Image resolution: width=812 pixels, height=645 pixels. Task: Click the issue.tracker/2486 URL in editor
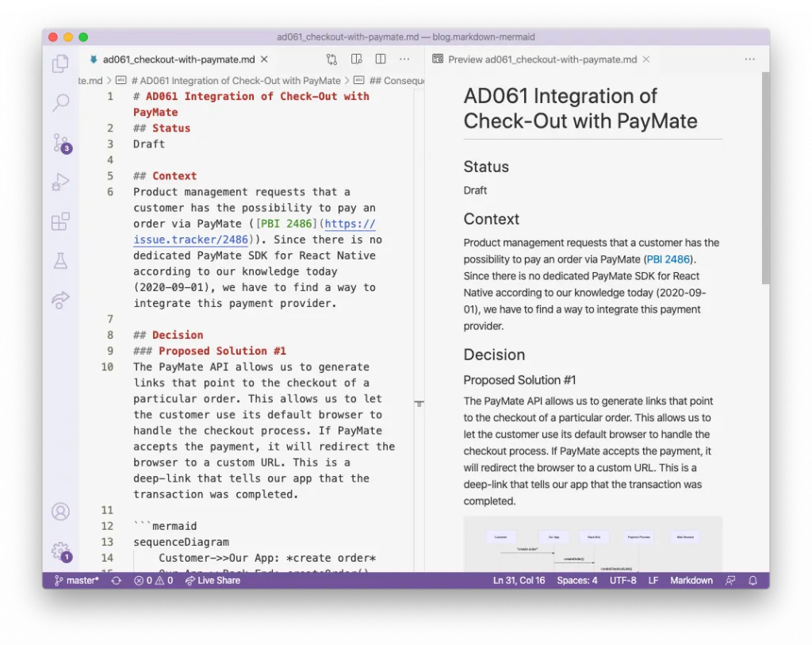[190, 240]
